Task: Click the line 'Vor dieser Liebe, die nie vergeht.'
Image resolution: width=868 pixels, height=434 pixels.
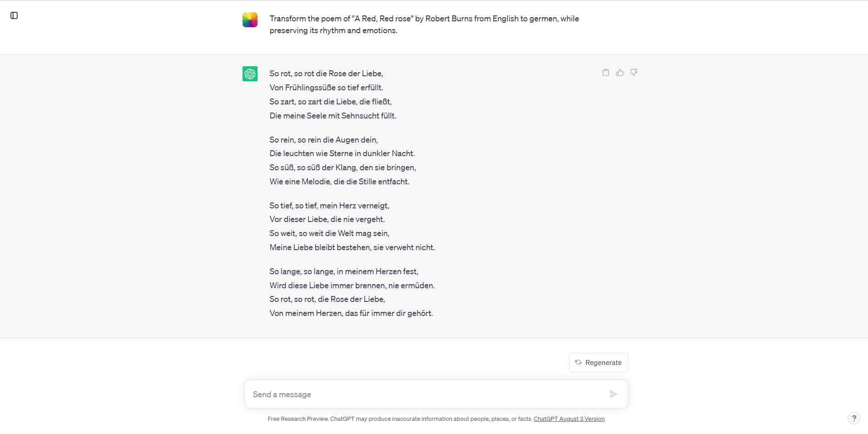Action: [x=327, y=219]
